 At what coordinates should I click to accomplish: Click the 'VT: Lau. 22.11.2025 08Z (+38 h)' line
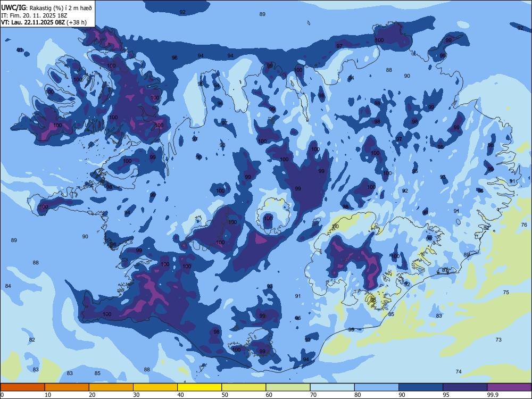click(x=44, y=22)
